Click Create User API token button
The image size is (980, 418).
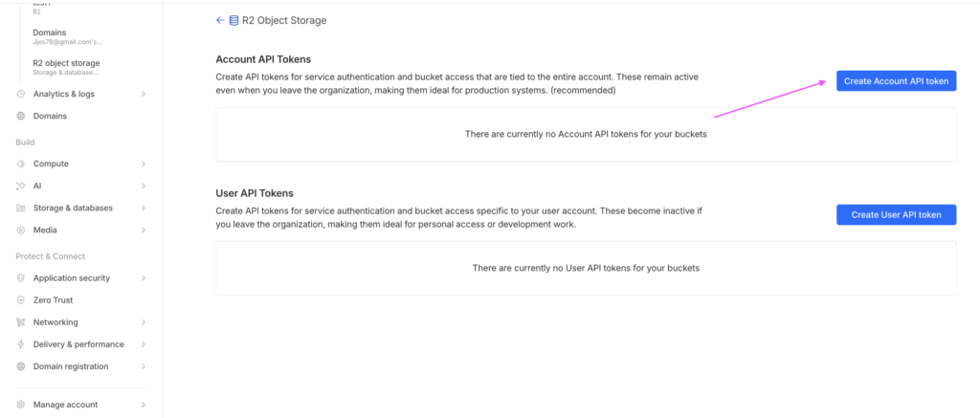click(x=896, y=215)
